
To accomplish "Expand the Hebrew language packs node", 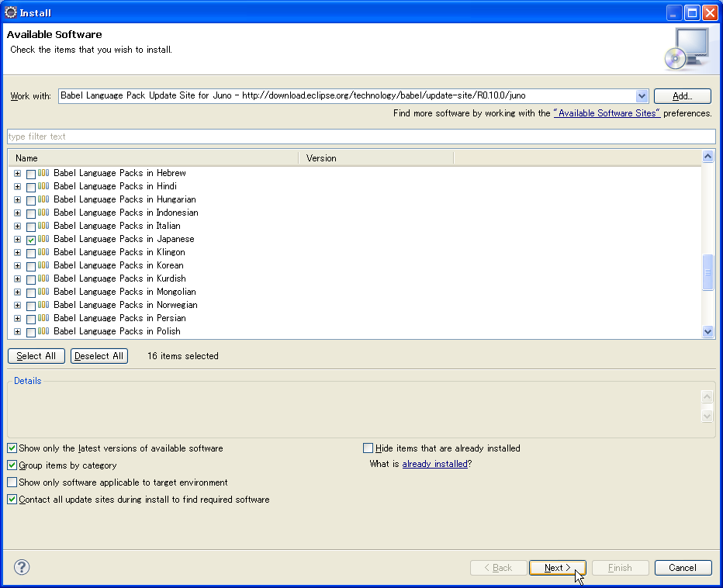I will (x=18, y=174).
